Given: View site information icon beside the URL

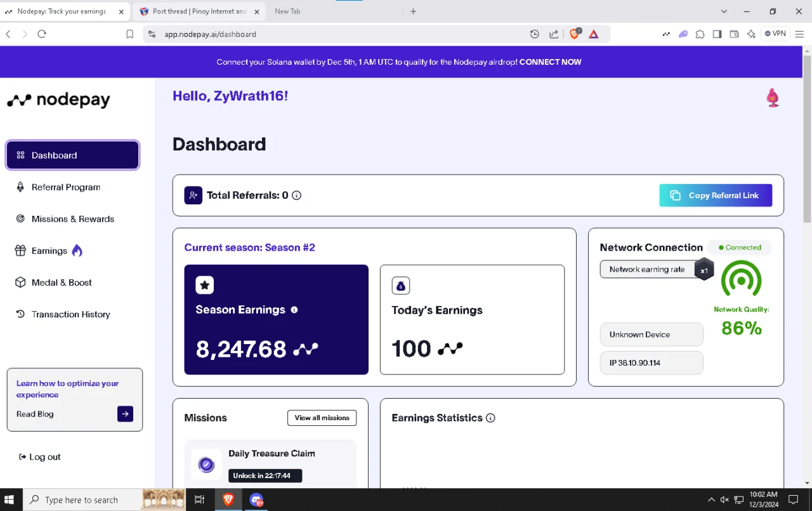Looking at the screenshot, I should pos(152,34).
